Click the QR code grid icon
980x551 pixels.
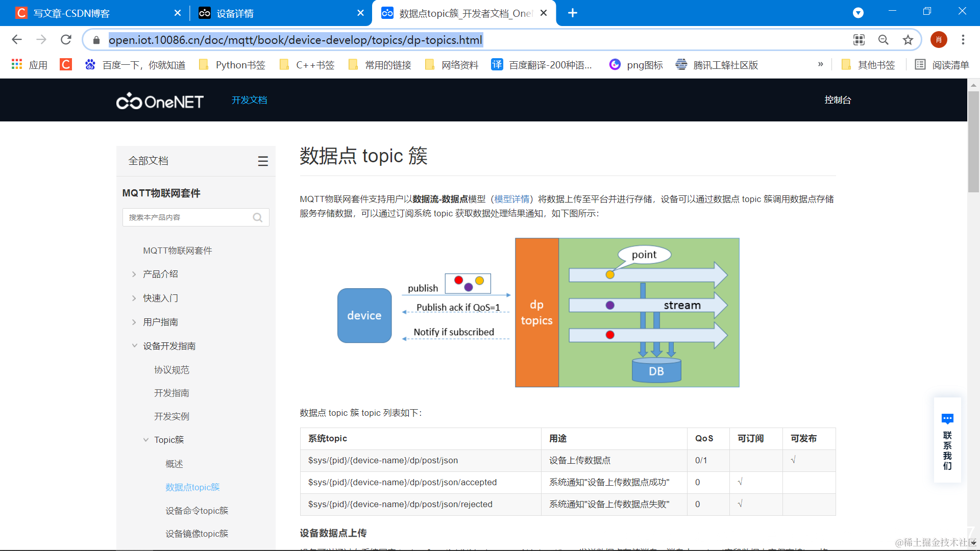click(859, 40)
